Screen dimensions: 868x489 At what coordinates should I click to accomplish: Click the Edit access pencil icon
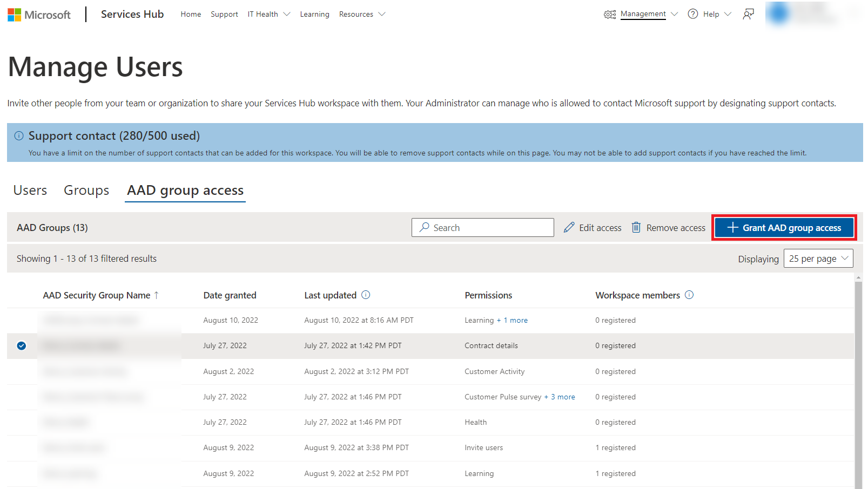(x=569, y=227)
